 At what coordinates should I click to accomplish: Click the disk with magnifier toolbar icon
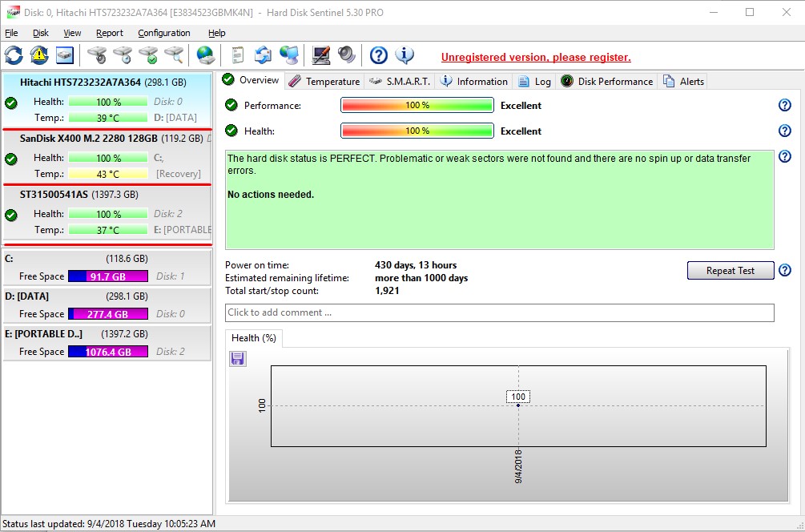pos(174,54)
